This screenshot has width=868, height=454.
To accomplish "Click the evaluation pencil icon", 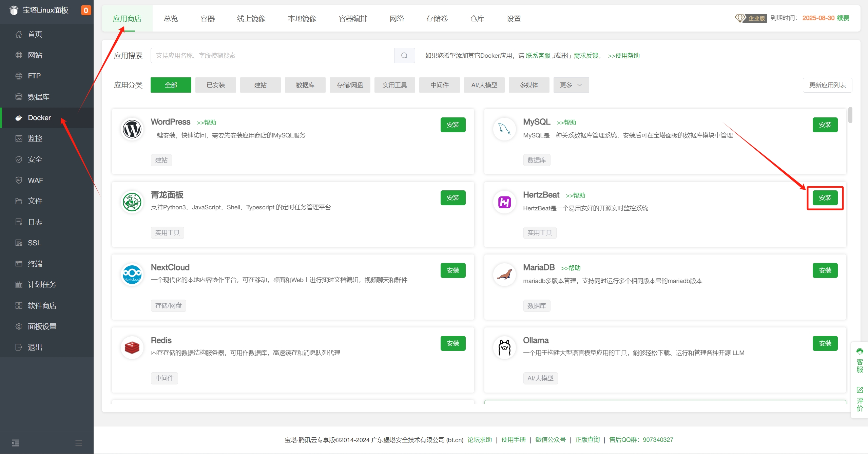I will (x=860, y=390).
